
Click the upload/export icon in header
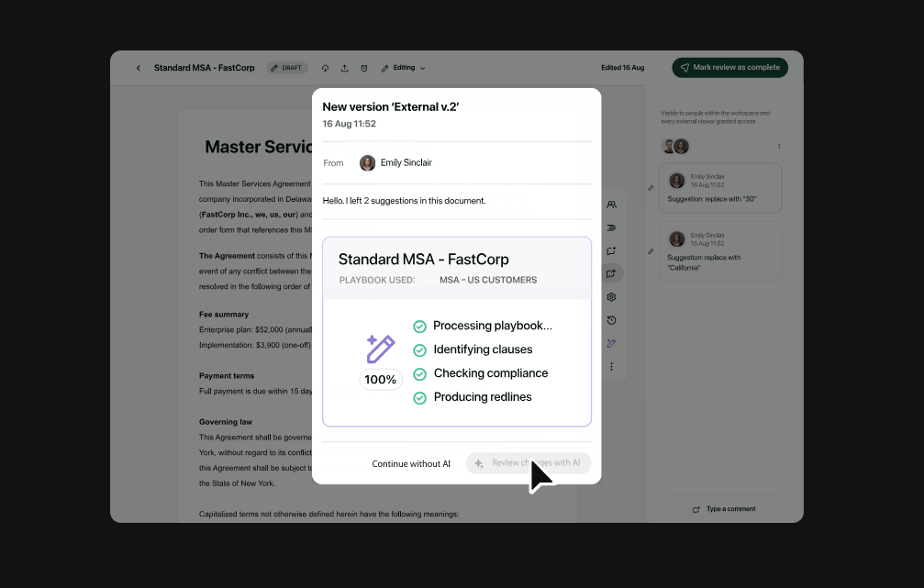point(345,69)
